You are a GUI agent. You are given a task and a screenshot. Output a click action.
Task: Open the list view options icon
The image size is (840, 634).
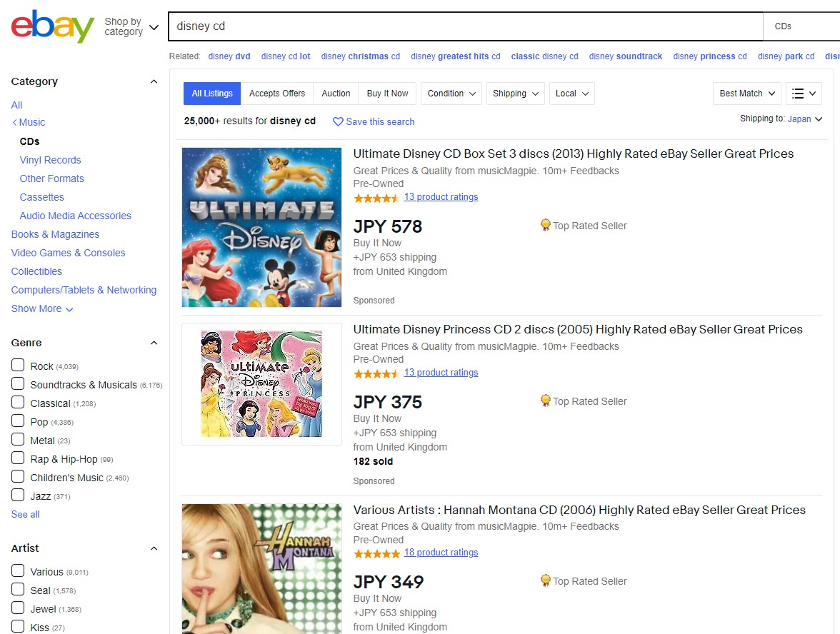pyautogui.click(x=804, y=93)
